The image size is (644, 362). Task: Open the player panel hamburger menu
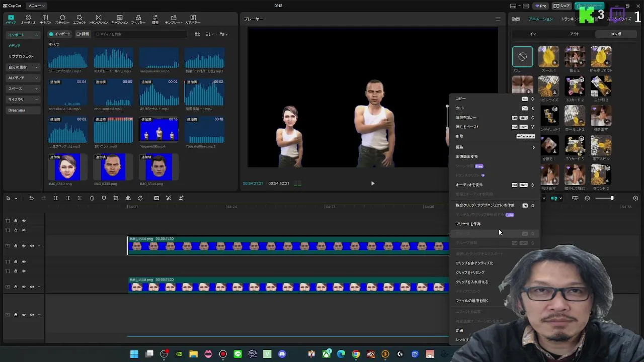pos(498,19)
